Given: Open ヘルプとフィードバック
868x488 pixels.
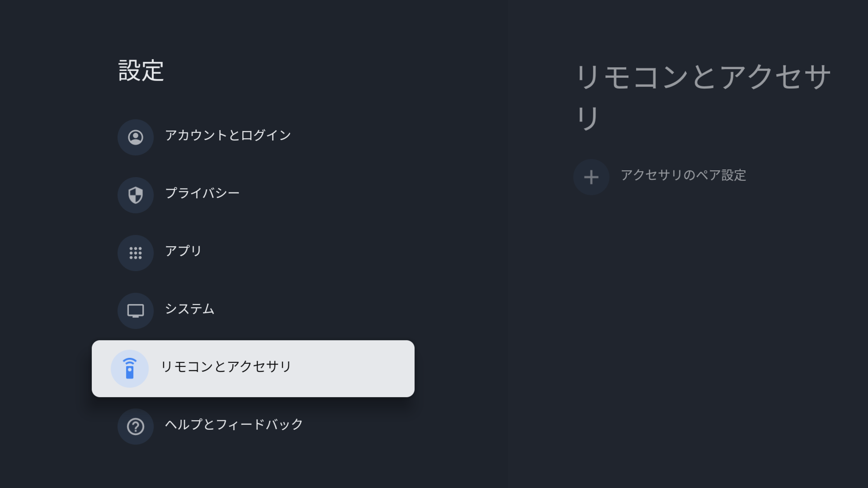Looking at the screenshot, I should click(x=234, y=425).
